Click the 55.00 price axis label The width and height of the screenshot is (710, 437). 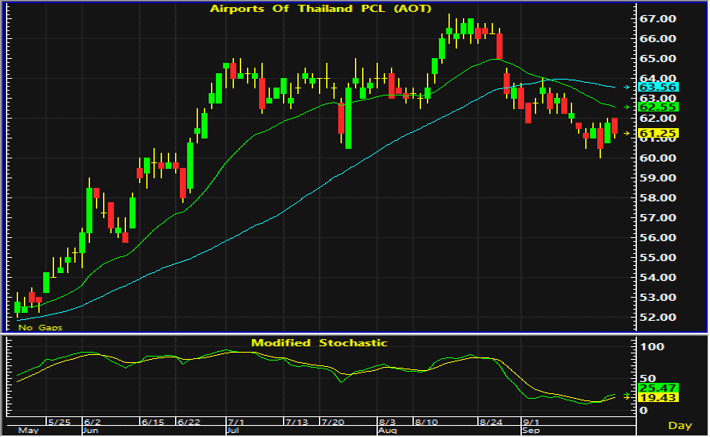657,258
